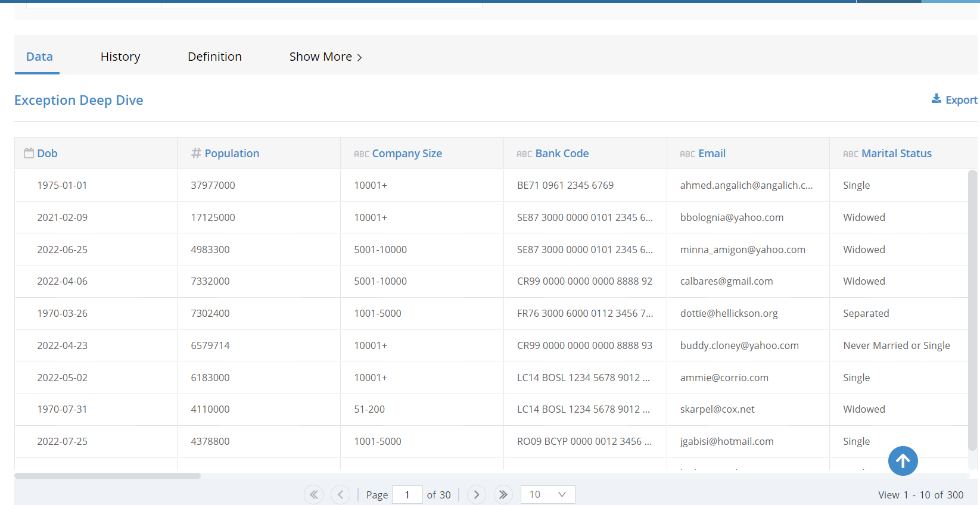Click ABC icon beside Marital Status
The image size is (980, 505).
click(x=851, y=154)
